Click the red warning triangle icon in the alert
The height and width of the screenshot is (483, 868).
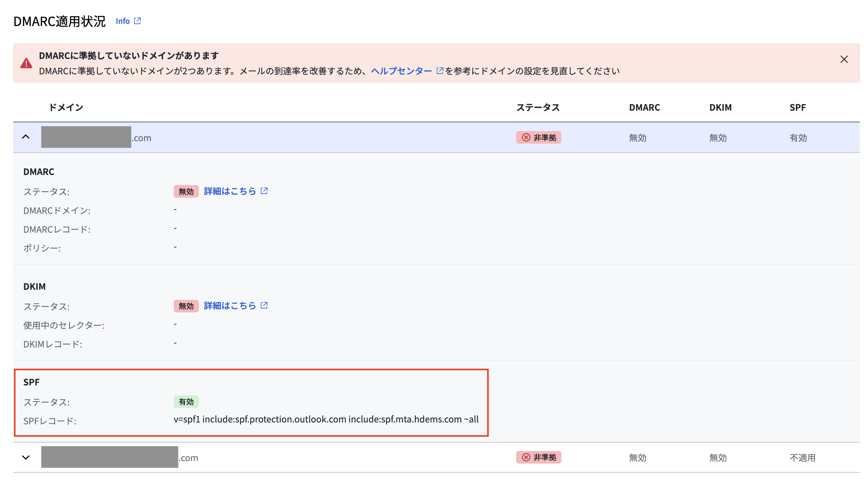[x=26, y=63]
